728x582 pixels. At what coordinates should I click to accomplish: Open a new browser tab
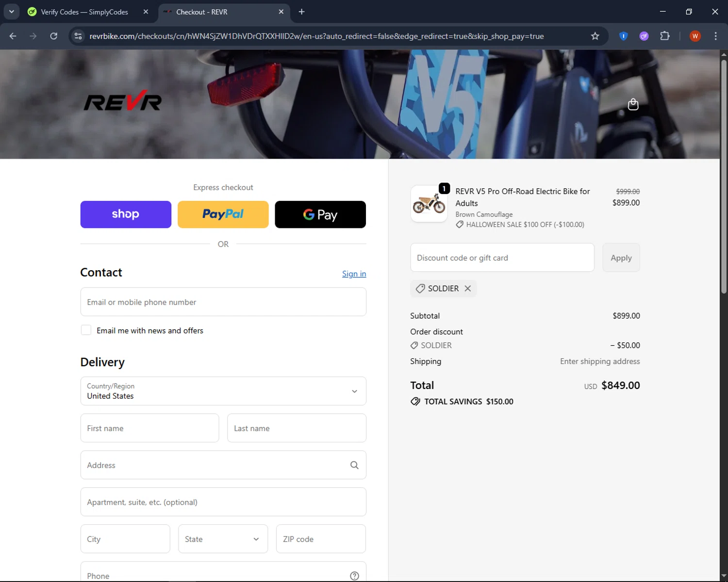301,12
